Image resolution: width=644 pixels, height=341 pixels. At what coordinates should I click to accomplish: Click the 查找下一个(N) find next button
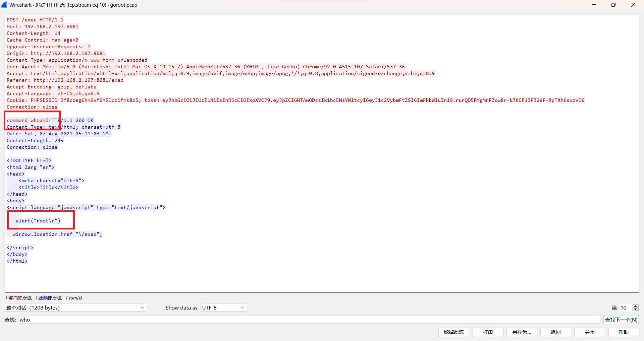[621, 320]
